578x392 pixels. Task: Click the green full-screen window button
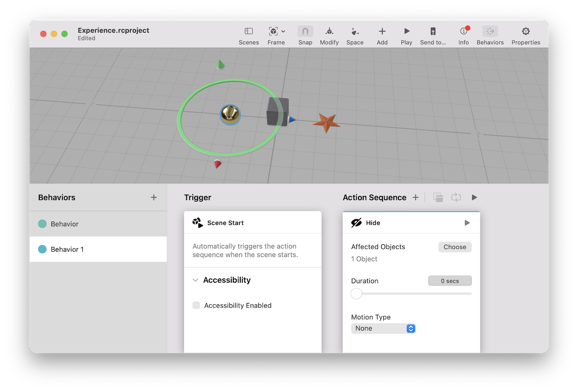[x=65, y=34]
